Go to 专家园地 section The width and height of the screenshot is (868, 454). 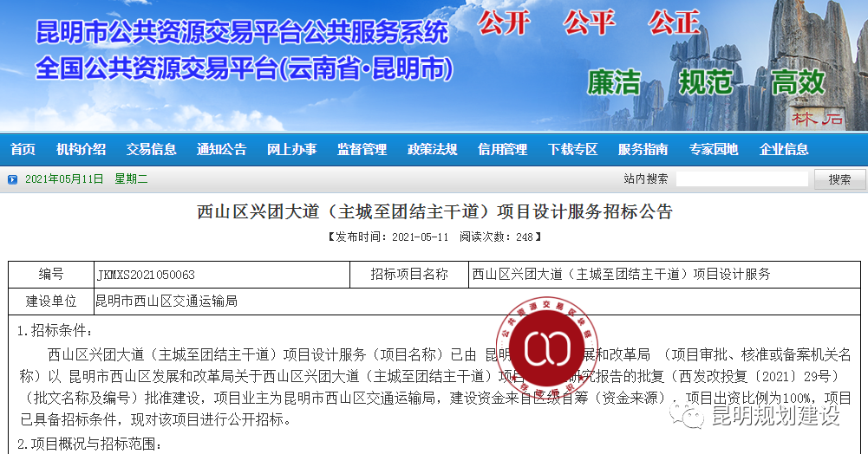(x=714, y=149)
